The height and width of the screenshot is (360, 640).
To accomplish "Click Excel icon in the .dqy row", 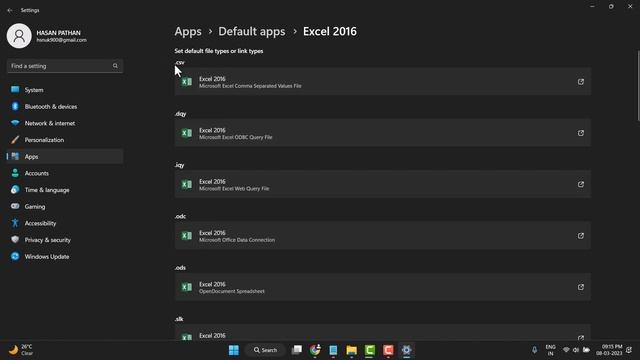I will (187, 133).
